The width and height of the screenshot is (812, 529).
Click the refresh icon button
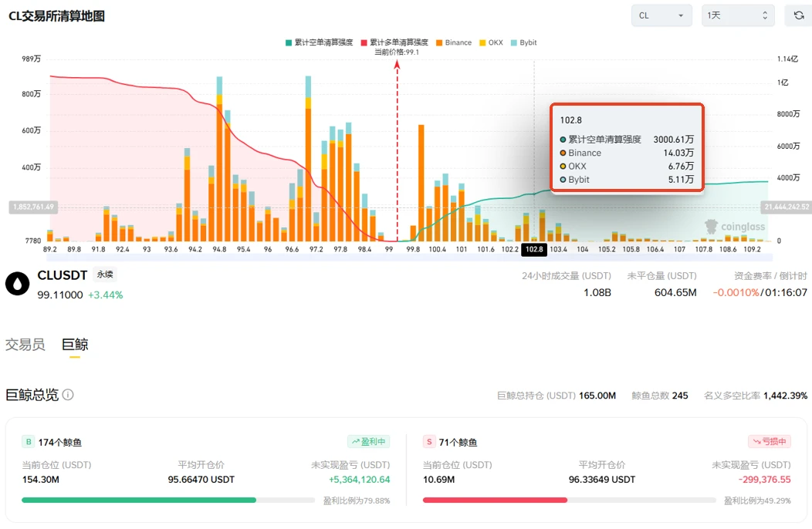[799, 15]
